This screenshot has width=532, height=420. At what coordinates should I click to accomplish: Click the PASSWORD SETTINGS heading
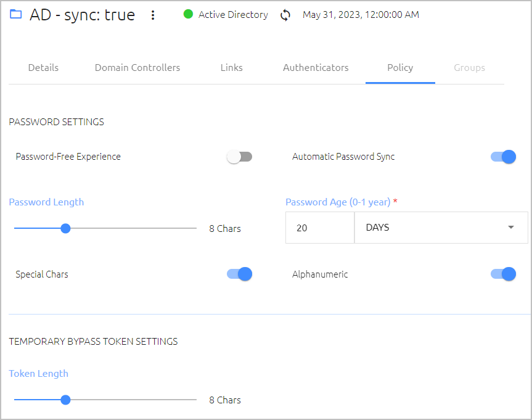point(56,122)
